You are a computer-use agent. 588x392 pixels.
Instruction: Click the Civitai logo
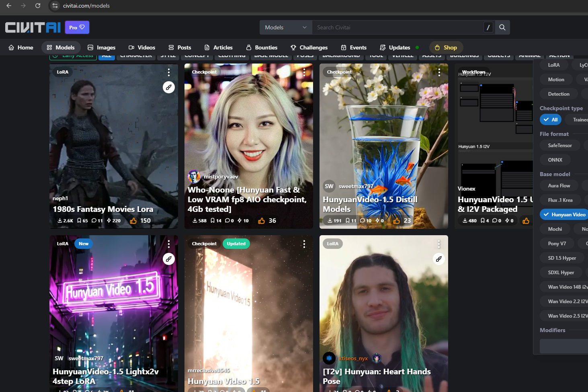[33, 27]
